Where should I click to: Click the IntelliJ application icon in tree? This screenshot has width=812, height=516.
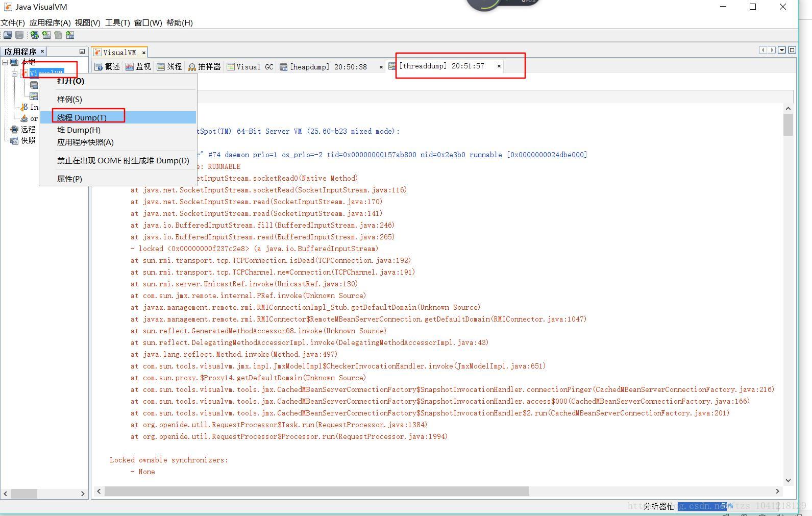[24, 107]
